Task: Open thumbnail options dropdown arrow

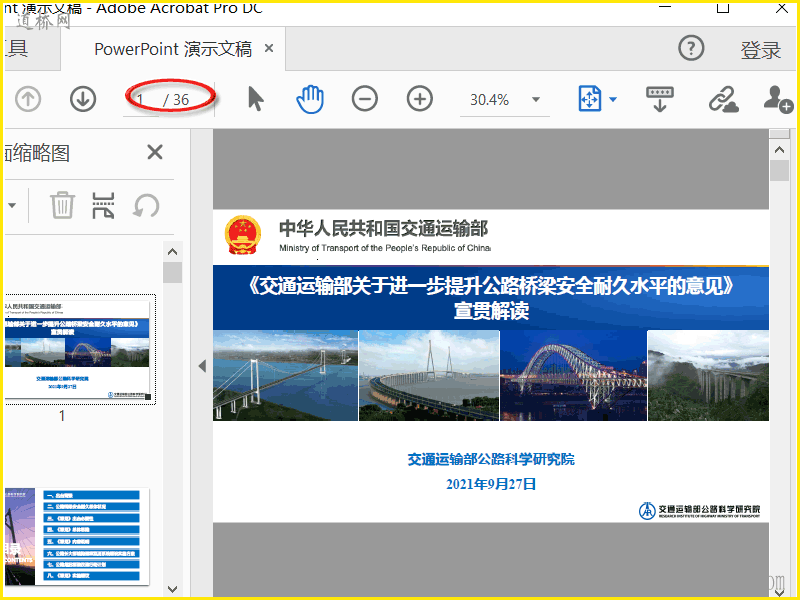Action: [12, 205]
